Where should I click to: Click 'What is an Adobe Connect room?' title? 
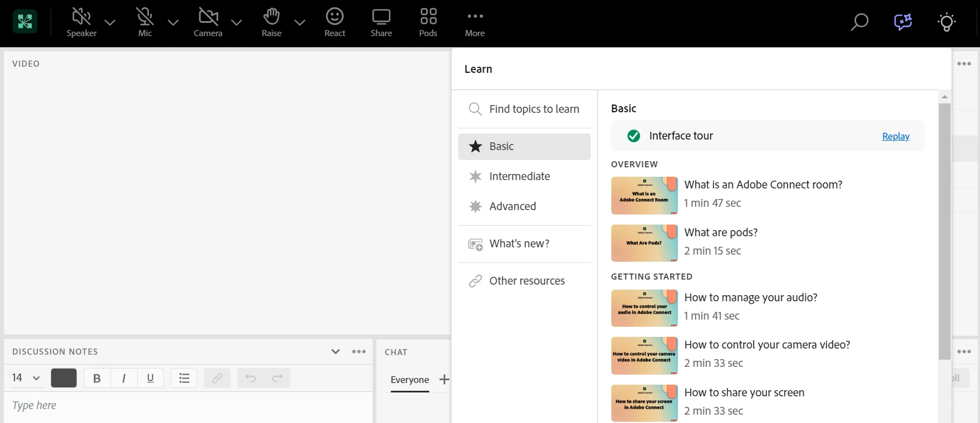763,185
